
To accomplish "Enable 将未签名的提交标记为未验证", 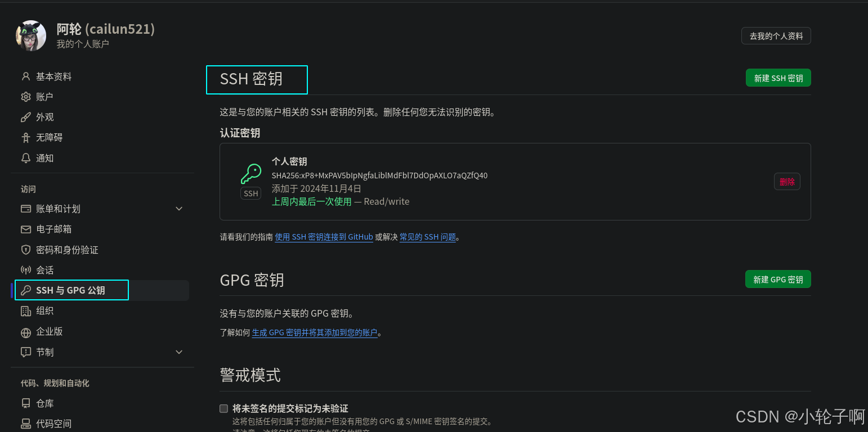I will (x=223, y=408).
